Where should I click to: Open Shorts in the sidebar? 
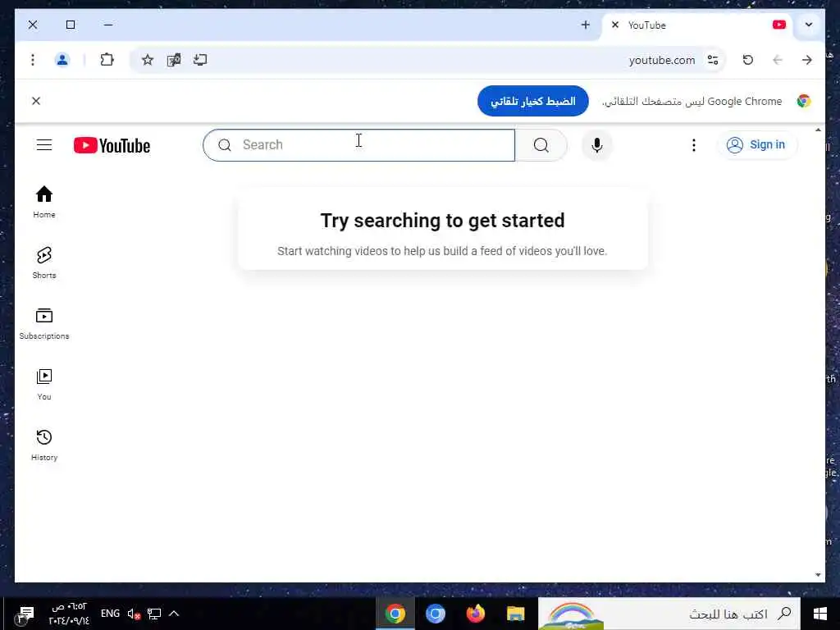(x=44, y=262)
